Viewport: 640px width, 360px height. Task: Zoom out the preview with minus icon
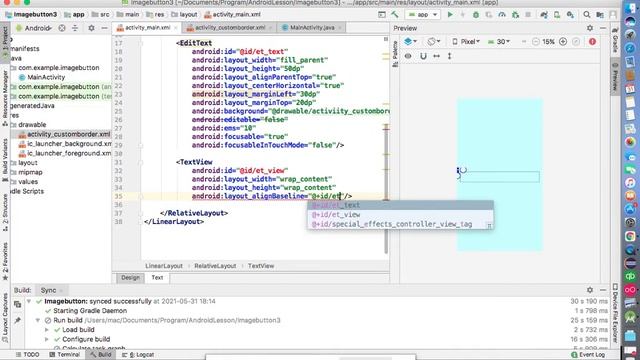coord(536,42)
